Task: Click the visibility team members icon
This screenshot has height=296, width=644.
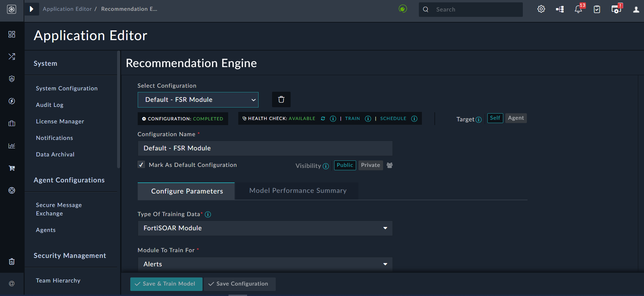Action: coord(390,165)
